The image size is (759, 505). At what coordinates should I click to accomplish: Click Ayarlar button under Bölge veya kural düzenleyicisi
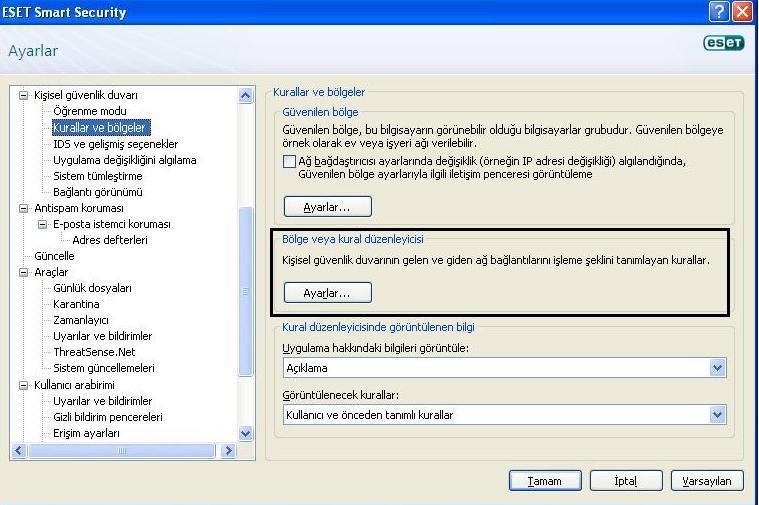(328, 293)
